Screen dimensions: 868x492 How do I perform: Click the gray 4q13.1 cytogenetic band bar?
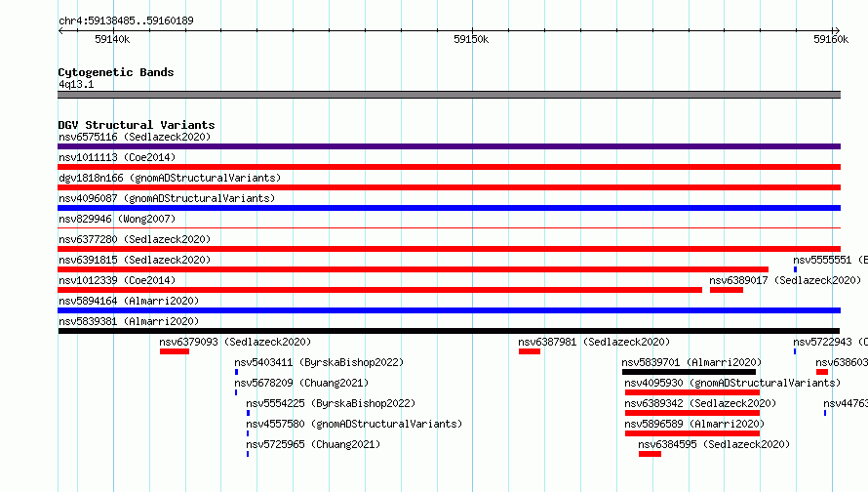coord(449,95)
